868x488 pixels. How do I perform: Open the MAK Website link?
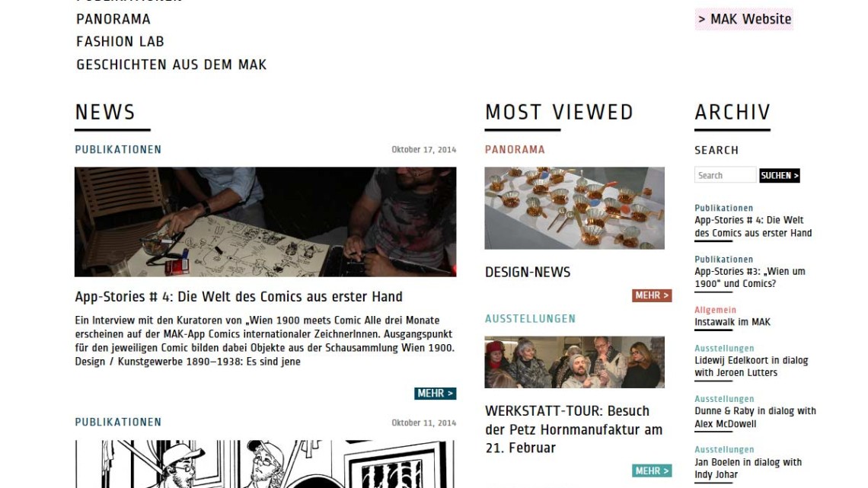click(x=744, y=19)
